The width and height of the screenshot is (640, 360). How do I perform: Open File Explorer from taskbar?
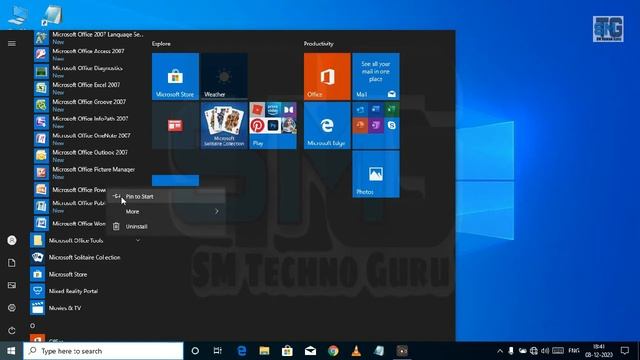[264, 351]
